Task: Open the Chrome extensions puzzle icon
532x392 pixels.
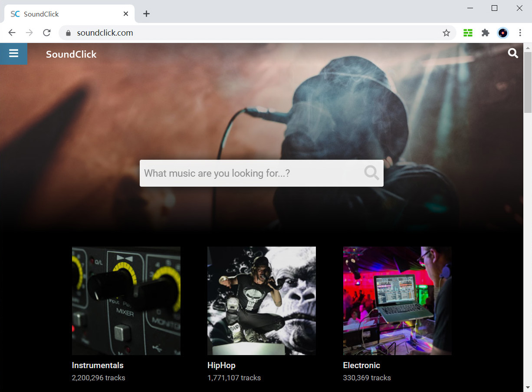Action: point(485,33)
